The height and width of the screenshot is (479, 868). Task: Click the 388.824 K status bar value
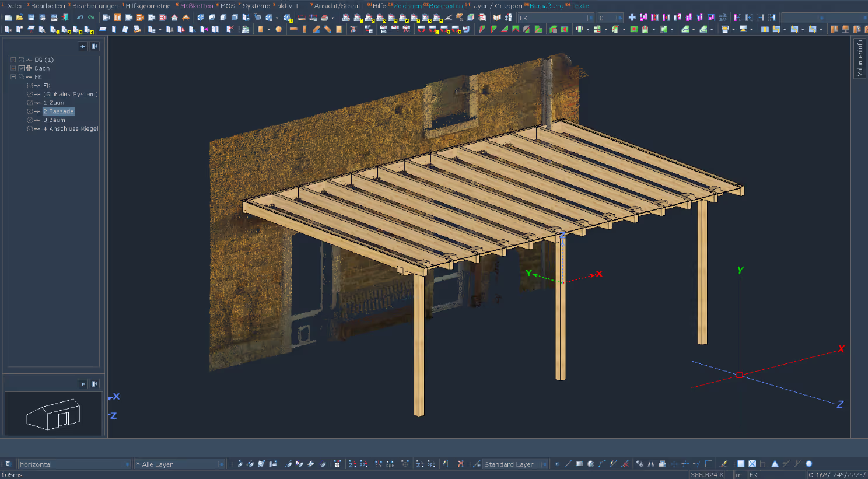click(x=708, y=475)
